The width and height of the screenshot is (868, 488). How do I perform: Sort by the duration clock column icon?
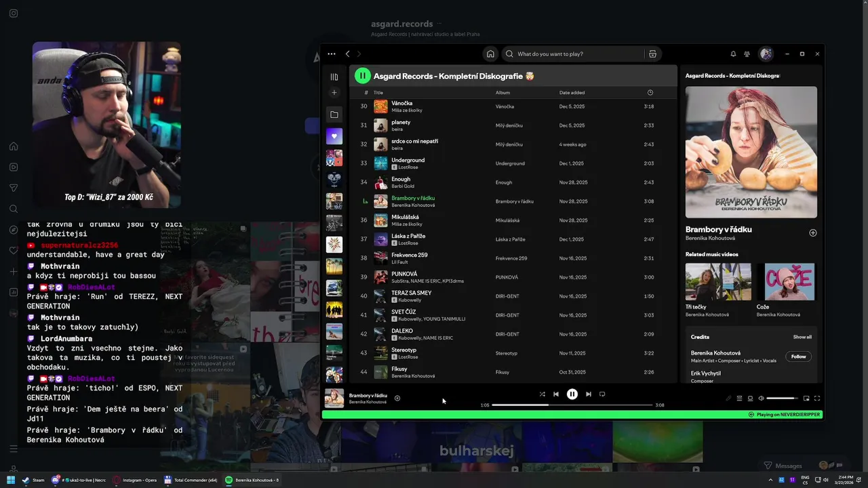tap(650, 93)
